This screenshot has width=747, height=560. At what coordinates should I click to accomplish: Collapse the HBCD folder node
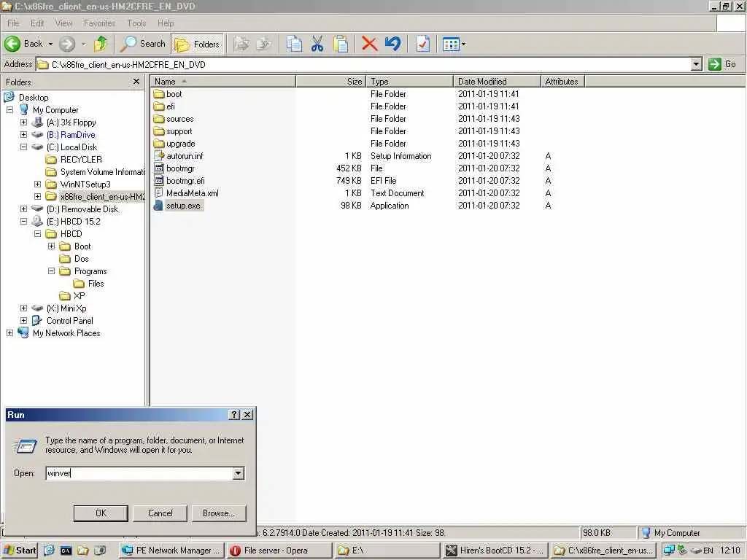[37, 233]
